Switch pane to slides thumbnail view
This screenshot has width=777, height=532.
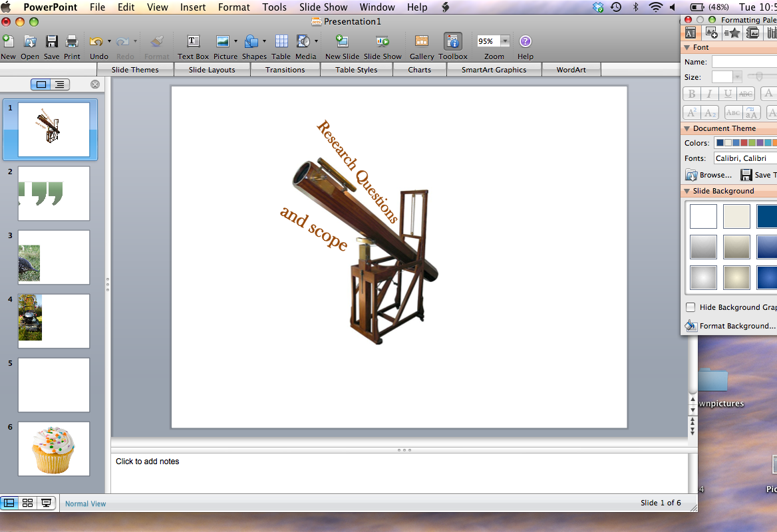click(x=41, y=84)
